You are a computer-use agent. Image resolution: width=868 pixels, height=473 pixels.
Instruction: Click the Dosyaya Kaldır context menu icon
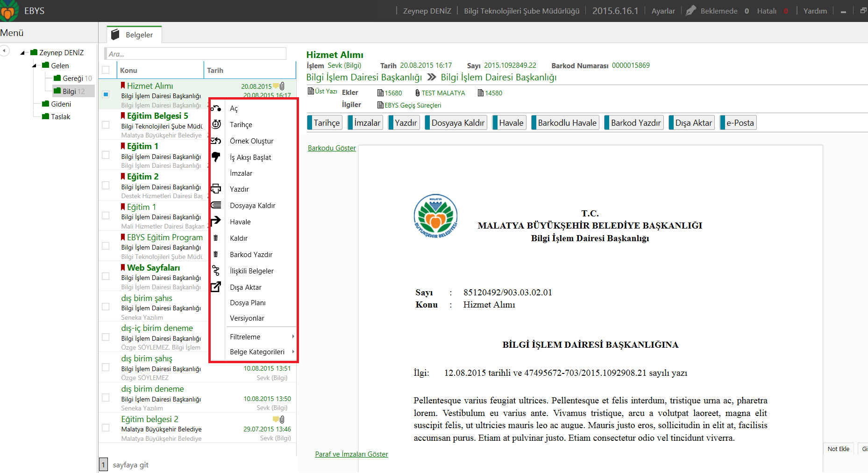[x=216, y=205]
